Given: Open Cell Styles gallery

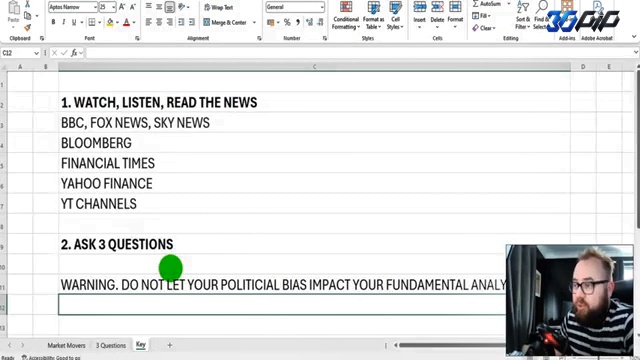Looking at the screenshot, I should [x=395, y=16].
